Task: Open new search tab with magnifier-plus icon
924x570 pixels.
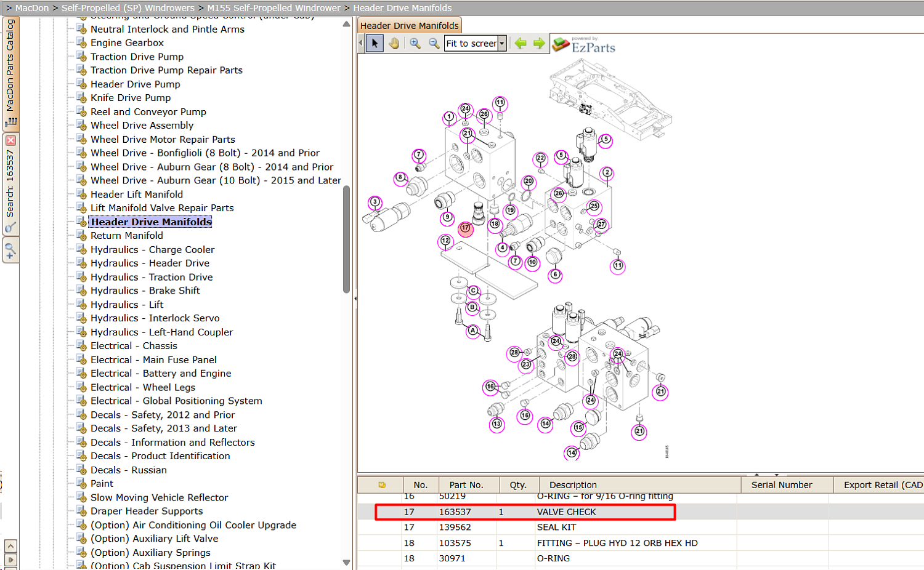Action: pyautogui.click(x=10, y=251)
